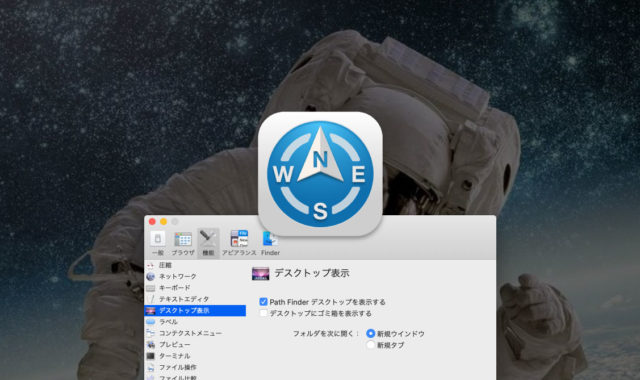Viewport: 640px width, 380px height.
Task: Select the 新規ウインドウ radio button
Action: [x=370, y=333]
